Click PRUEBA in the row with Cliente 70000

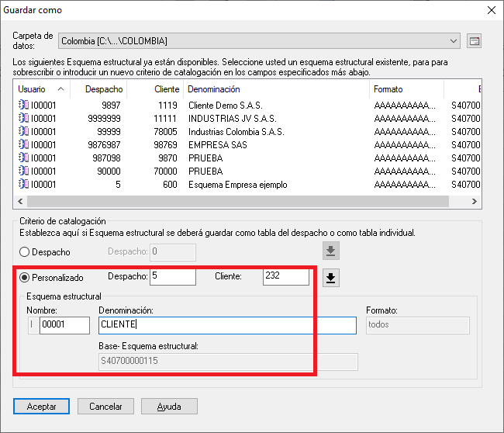point(205,171)
